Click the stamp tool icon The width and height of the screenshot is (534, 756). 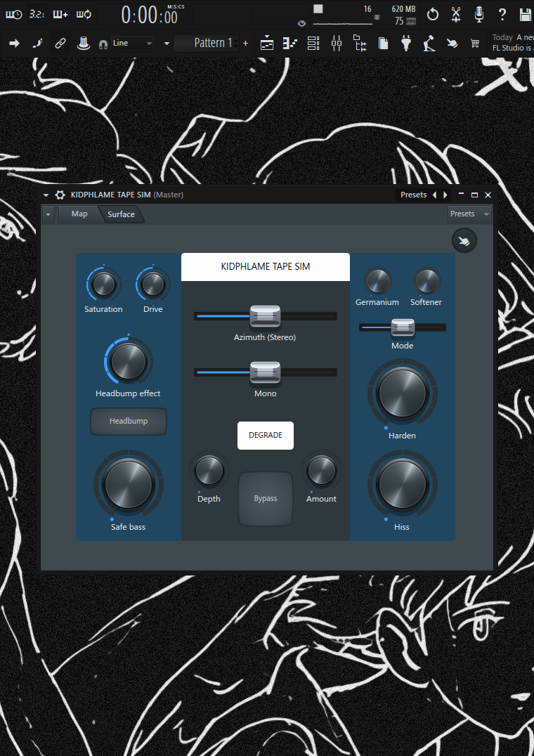point(84,44)
